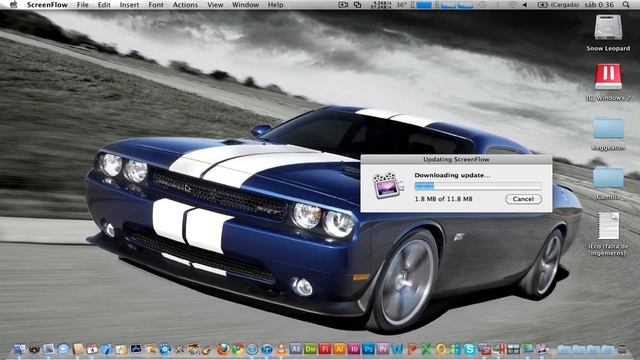Open the Insert menu
640x360 pixels.
[x=129, y=5]
